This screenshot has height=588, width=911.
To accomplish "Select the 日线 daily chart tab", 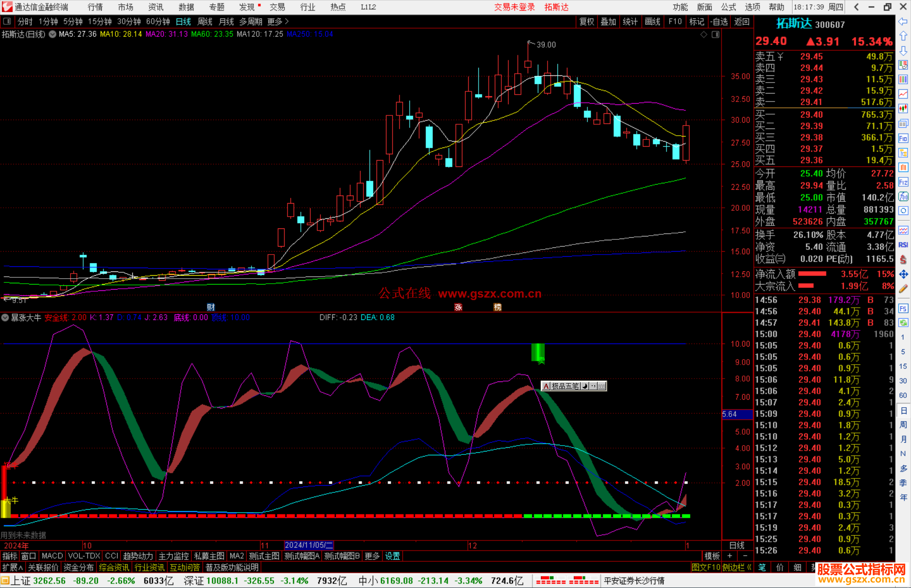I will 183,21.
